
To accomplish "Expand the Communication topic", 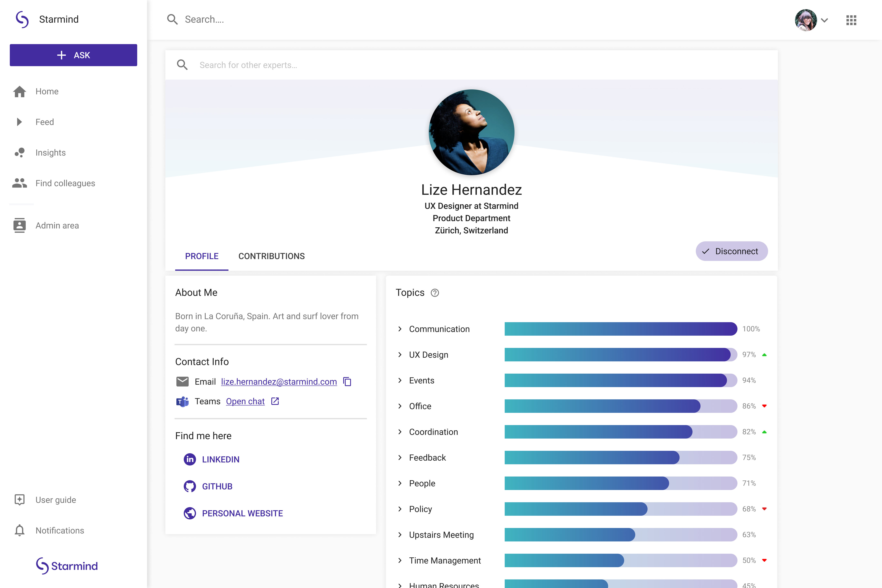I will coord(400,329).
